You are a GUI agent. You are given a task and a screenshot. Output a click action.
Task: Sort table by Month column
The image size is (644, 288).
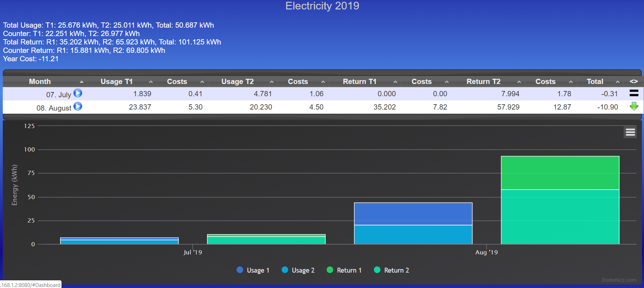[40, 82]
